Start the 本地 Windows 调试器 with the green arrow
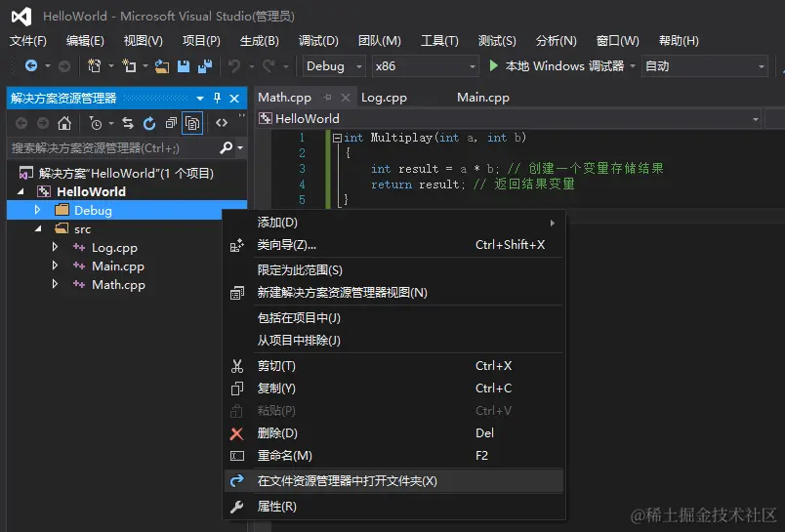785x532 pixels. tap(494, 65)
